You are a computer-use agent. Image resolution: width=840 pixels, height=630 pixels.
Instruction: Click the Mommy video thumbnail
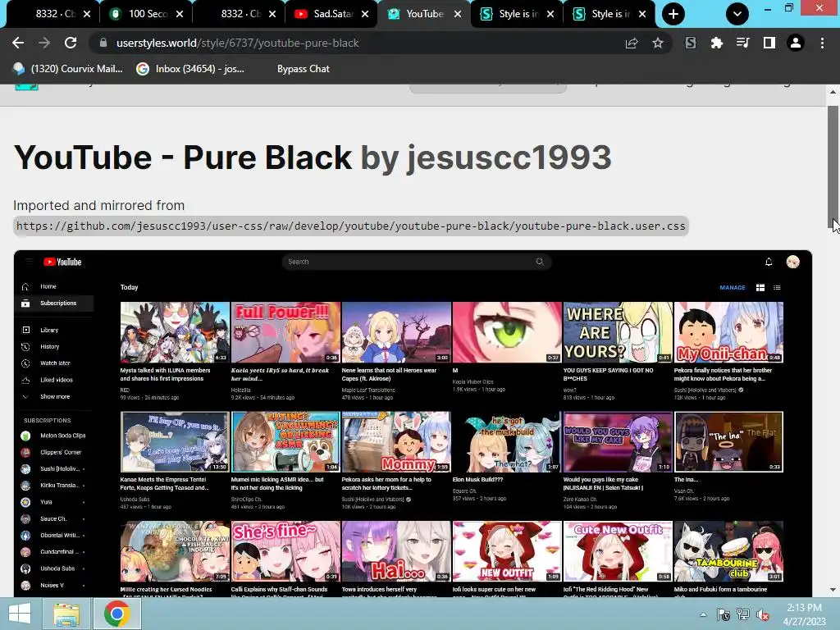tap(396, 441)
